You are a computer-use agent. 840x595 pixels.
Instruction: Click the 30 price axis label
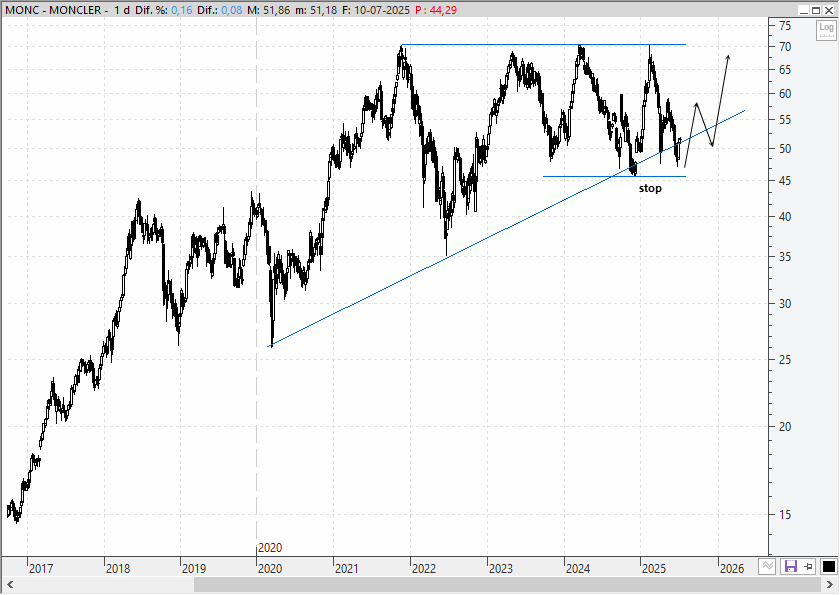click(x=785, y=304)
